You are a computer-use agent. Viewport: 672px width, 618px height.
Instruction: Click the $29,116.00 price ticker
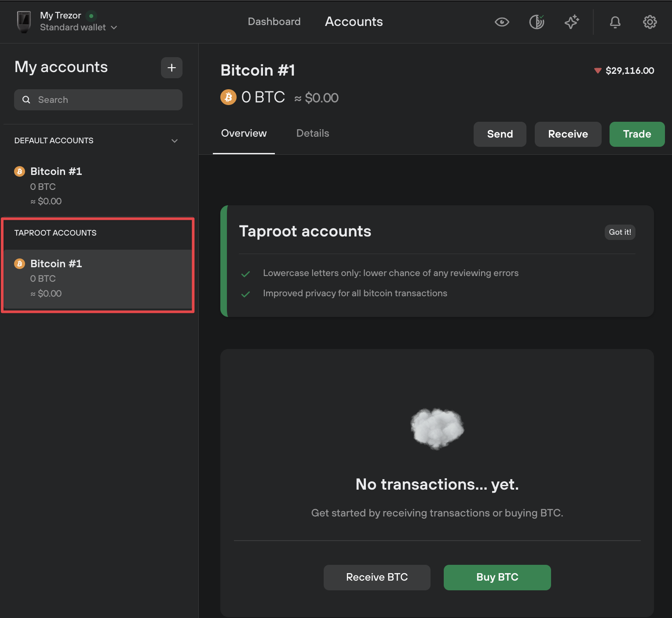pyautogui.click(x=630, y=71)
